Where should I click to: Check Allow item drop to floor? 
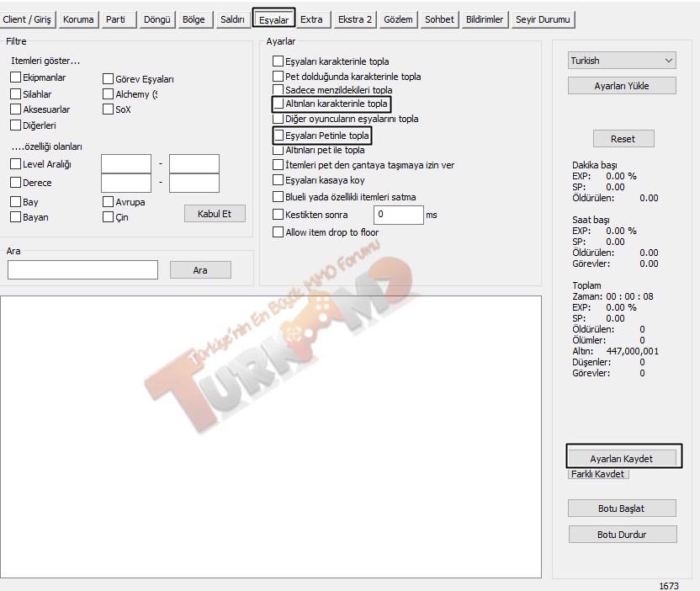[278, 232]
